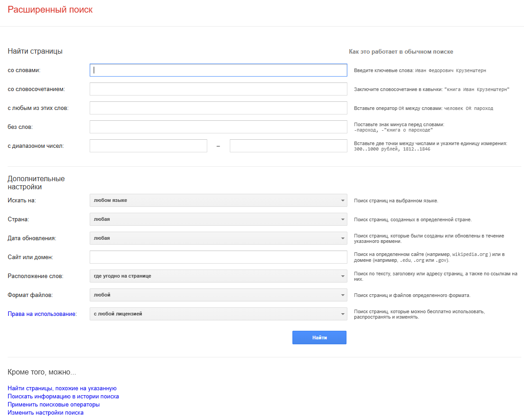Viewport: 524px width, 420px height.
Task: Focus the "Сайт или домен" field
Action: (218, 257)
